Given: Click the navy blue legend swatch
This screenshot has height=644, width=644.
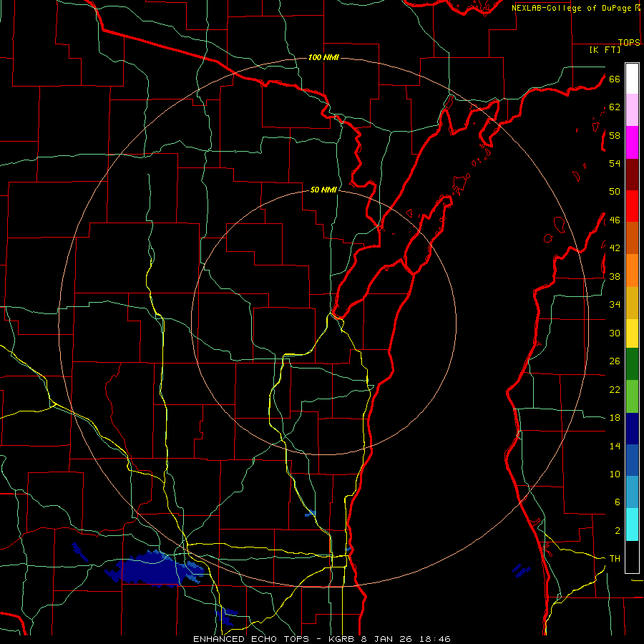Looking at the screenshot, I should click(x=632, y=429).
